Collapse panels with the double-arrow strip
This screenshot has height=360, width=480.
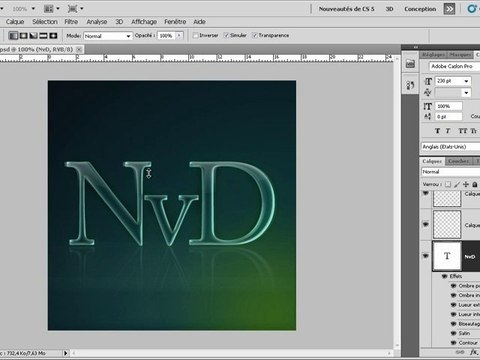pos(416,47)
